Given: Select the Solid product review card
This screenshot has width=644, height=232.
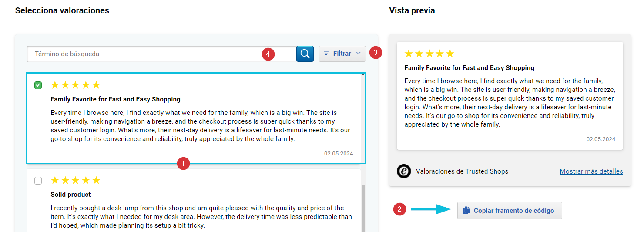Looking at the screenshot, I should [194, 201].
